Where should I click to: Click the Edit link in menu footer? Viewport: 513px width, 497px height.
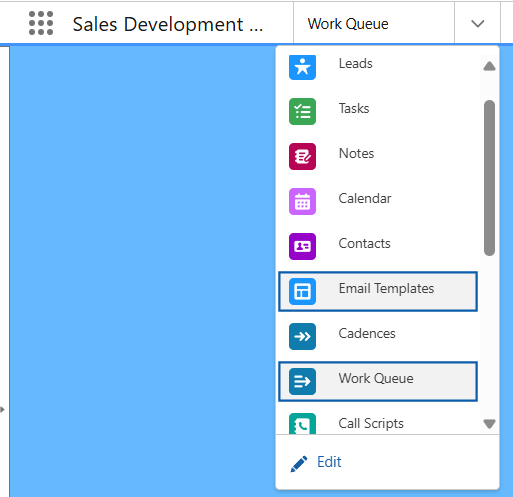[x=329, y=462]
